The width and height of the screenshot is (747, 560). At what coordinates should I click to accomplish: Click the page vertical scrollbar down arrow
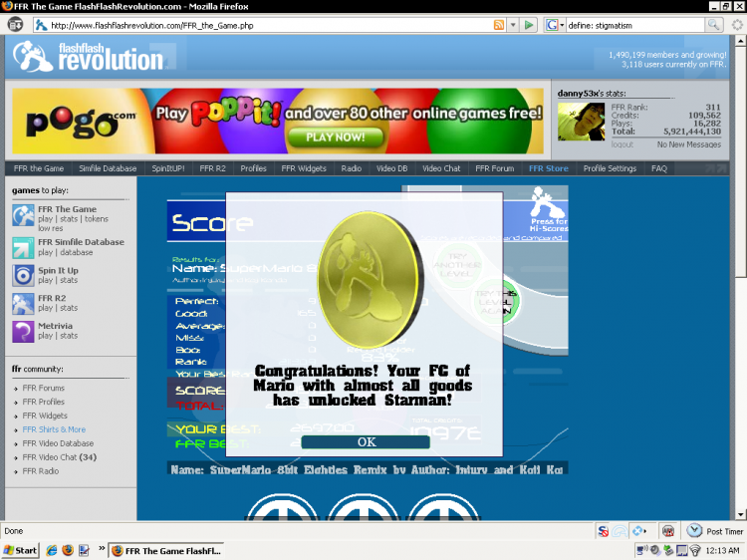740,515
